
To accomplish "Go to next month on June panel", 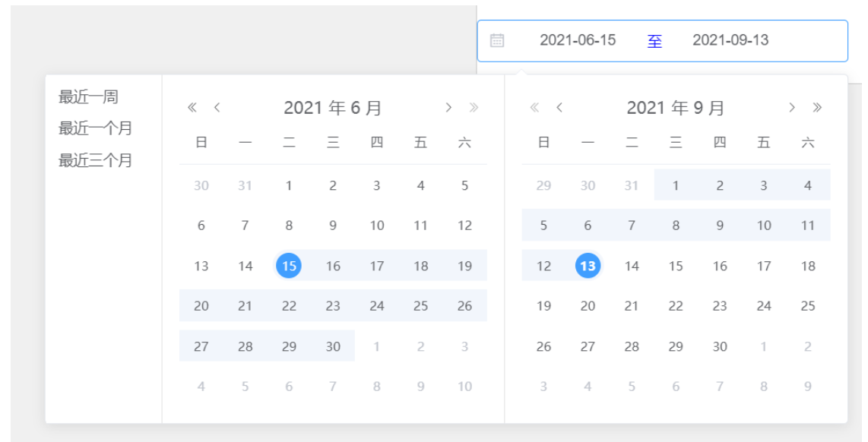I will (449, 108).
